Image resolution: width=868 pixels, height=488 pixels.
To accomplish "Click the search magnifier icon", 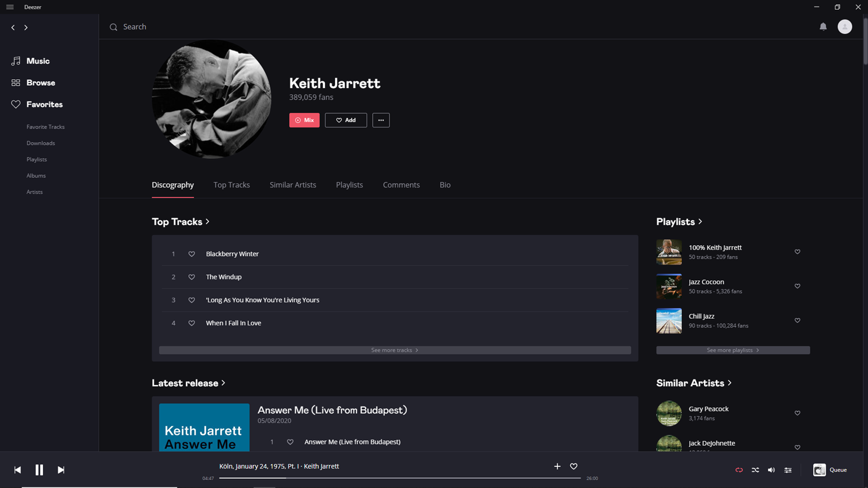I will 113,27.
